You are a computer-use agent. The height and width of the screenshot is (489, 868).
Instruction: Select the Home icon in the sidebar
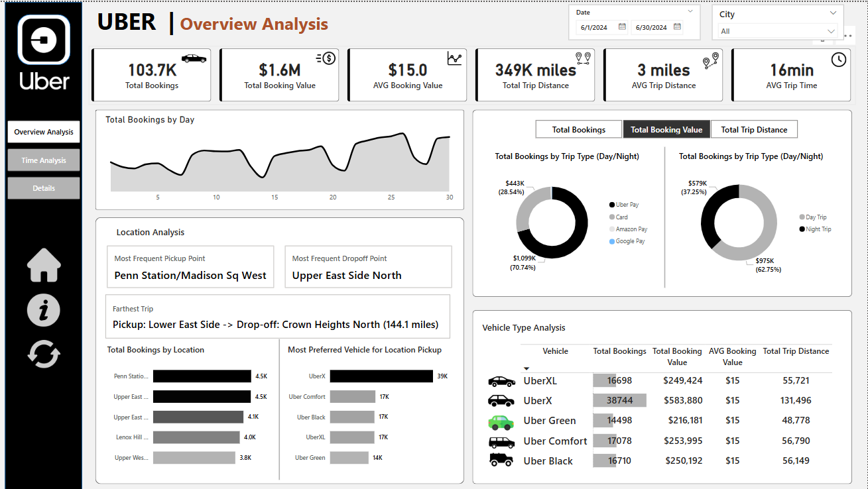coord(42,265)
